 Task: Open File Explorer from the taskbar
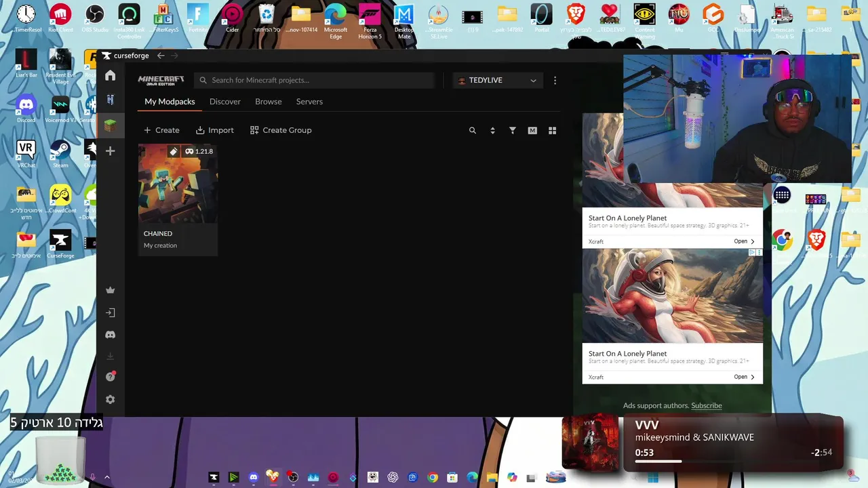[x=492, y=477]
